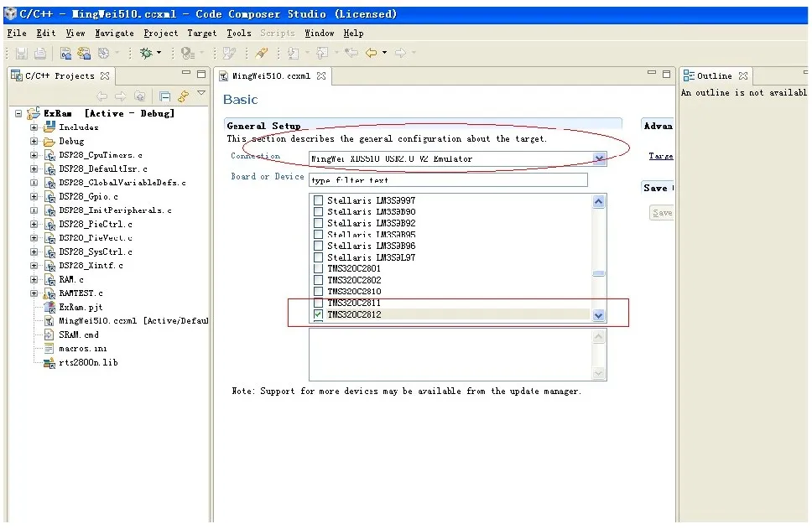Click the Board or Device filter field
Screen dimensions: 812x529
(448, 180)
